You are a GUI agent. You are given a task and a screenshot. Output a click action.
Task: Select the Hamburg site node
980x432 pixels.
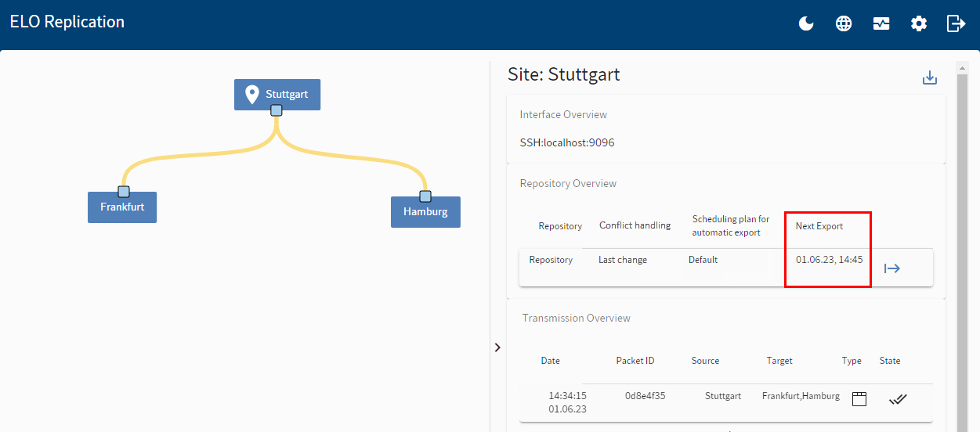(x=425, y=211)
